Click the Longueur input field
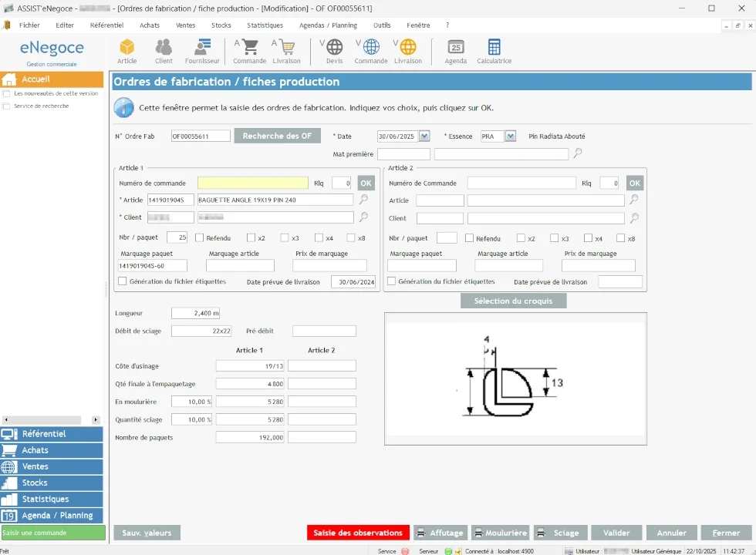 [196, 313]
